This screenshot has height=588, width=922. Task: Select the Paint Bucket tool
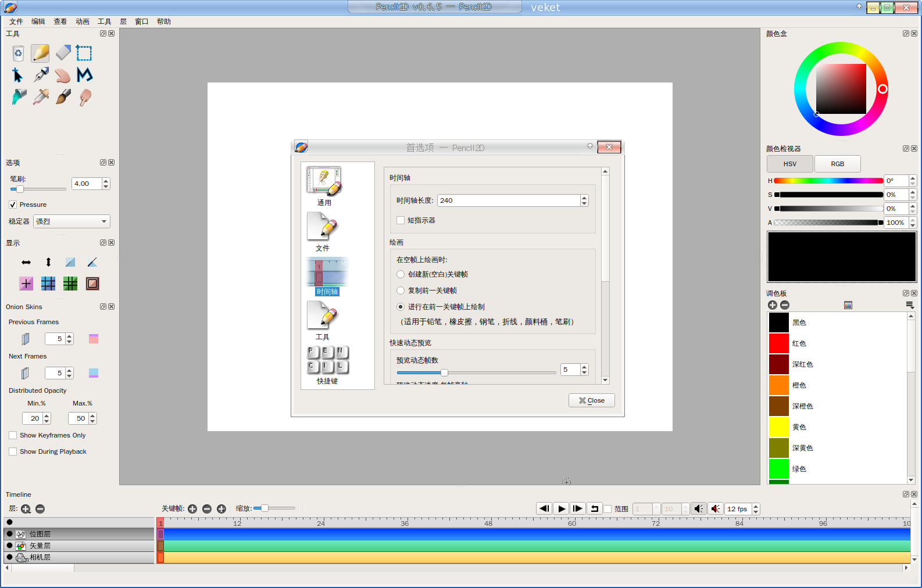[x=18, y=97]
